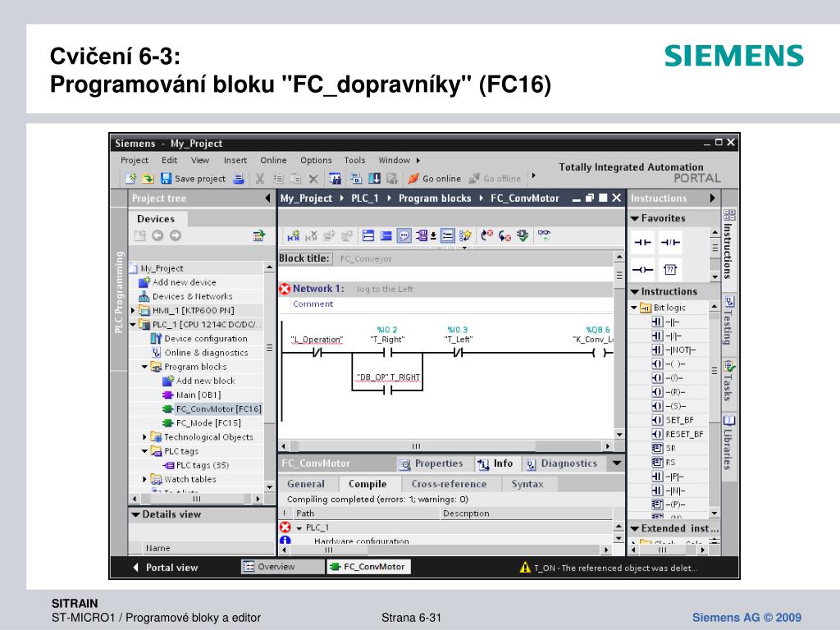Insert normally closed contact from Favorites

(x=670, y=242)
